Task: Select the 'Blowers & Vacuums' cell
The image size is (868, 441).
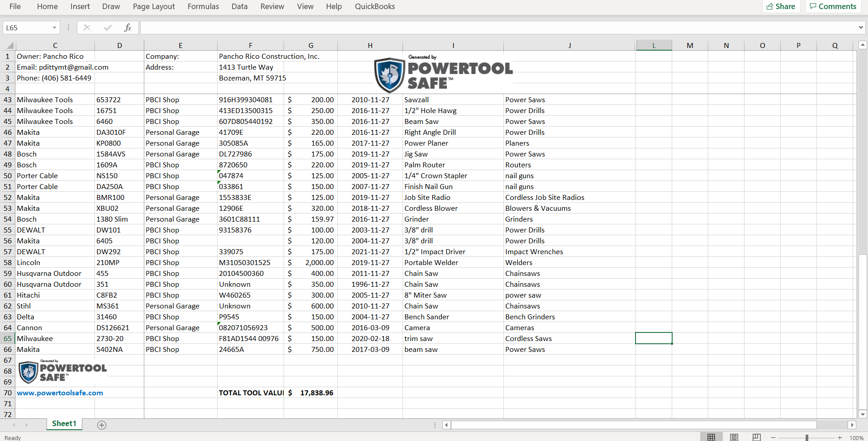Action: pyautogui.click(x=569, y=208)
